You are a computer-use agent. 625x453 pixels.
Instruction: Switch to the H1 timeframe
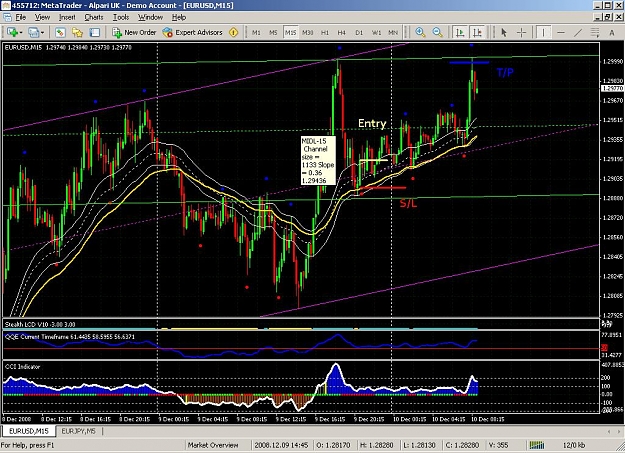pyautogui.click(x=325, y=33)
